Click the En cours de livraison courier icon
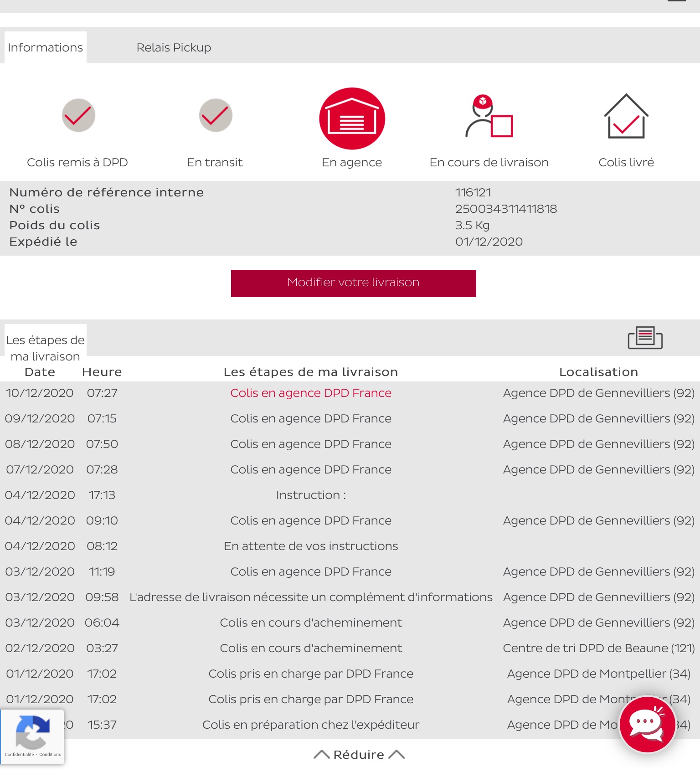The height and width of the screenshot is (777, 700). click(x=489, y=116)
